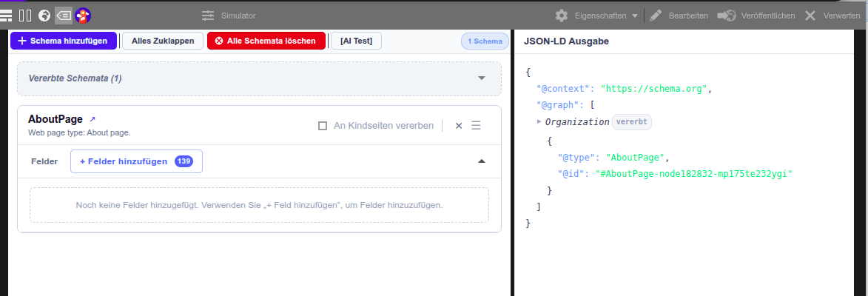Screen dimensions: 868x296
Task: Remove AboutPage schema with X icon
Action: [x=458, y=126]
